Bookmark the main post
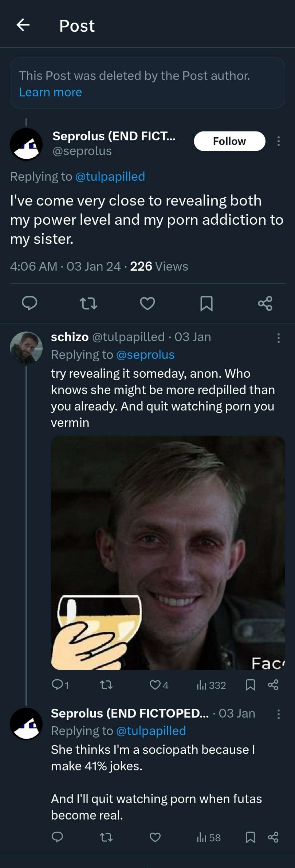Screen dimensions: 295x868 click(206, 303)
